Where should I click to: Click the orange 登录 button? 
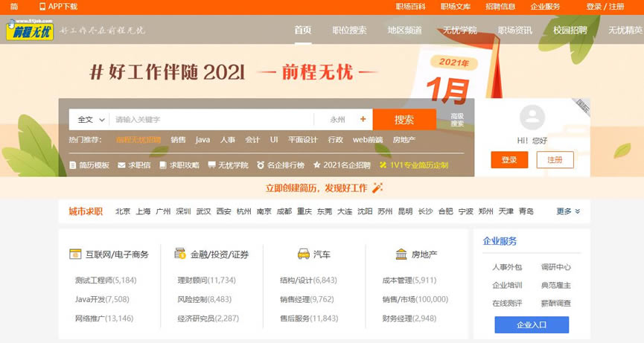509,160
